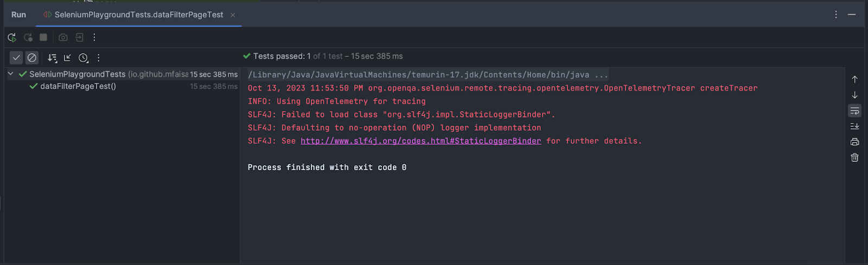Toggle Show Ignored tests filter

(32, 57)
